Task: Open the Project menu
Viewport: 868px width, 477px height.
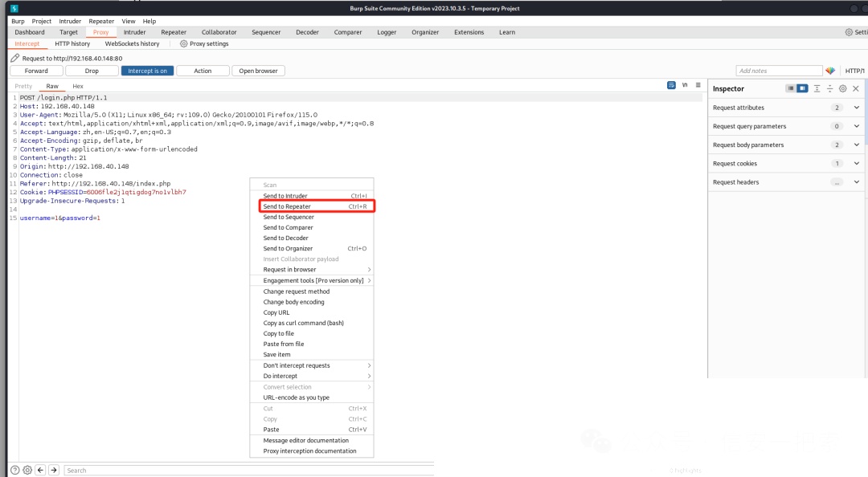Action: click(42, 21)
